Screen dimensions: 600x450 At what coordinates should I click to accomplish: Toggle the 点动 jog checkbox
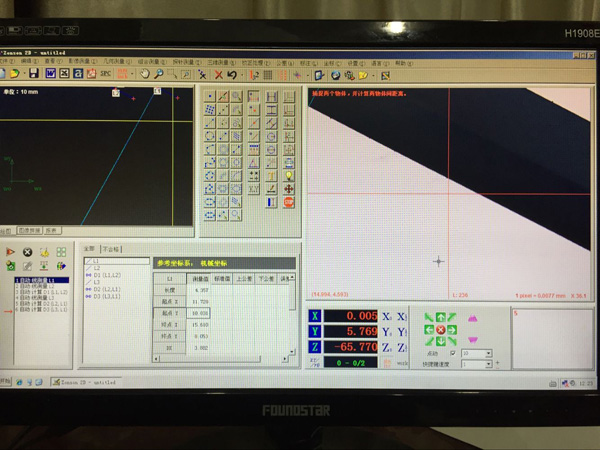pyautogui.click(x=453, y=353)
